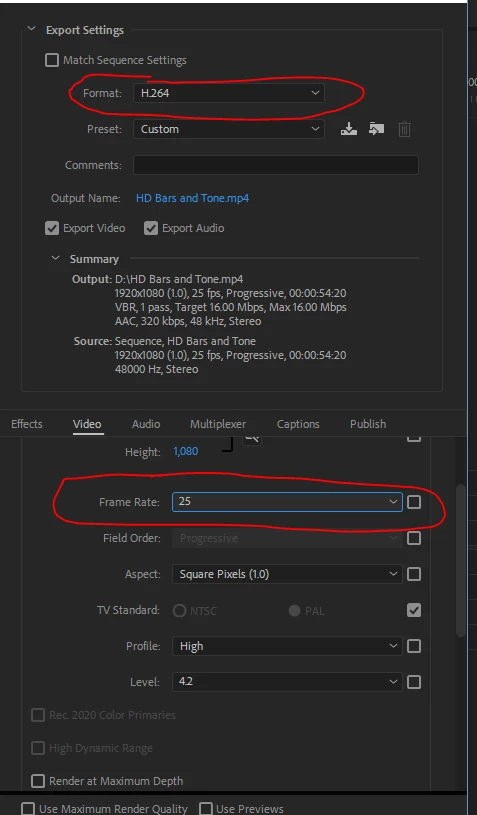Screen dimensions: 477x815
Task: Open the Preset Custom dropdown
Action: [x=229, y=129]
